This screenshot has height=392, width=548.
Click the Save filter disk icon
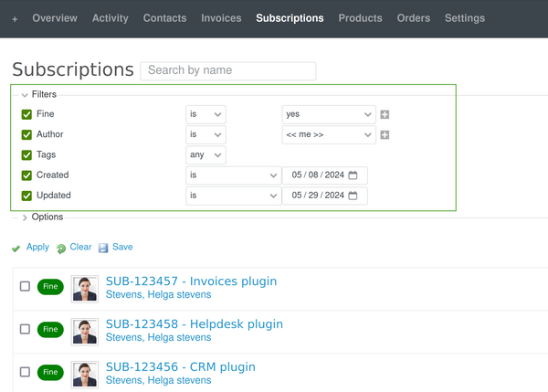pyautogui.click(x=103, y=248)
